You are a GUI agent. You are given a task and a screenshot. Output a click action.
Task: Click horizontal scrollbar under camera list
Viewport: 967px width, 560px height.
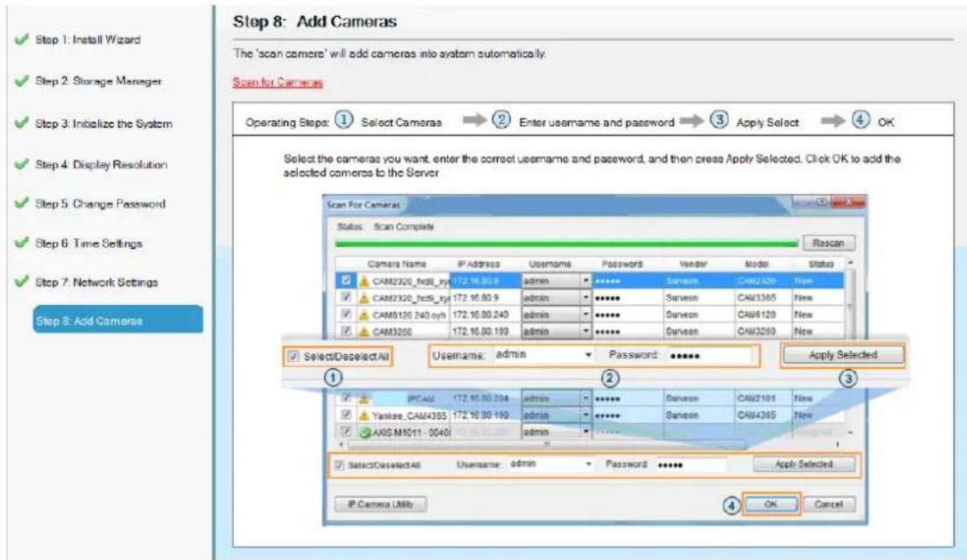(546, 443)
